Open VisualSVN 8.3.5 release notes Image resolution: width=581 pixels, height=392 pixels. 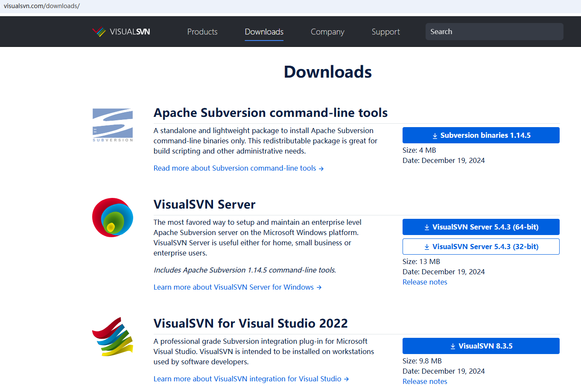(x=425, y=381)
